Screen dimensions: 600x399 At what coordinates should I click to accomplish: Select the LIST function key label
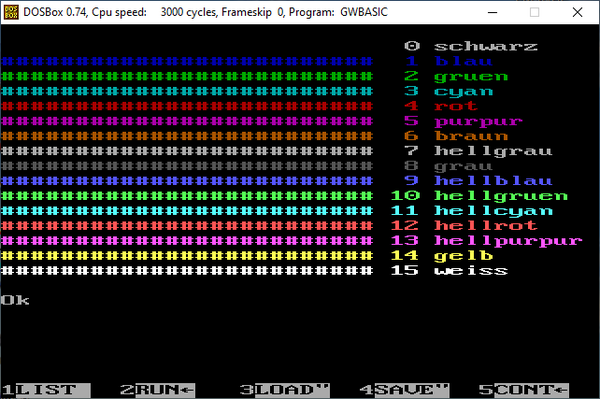[x=53, y=390]
